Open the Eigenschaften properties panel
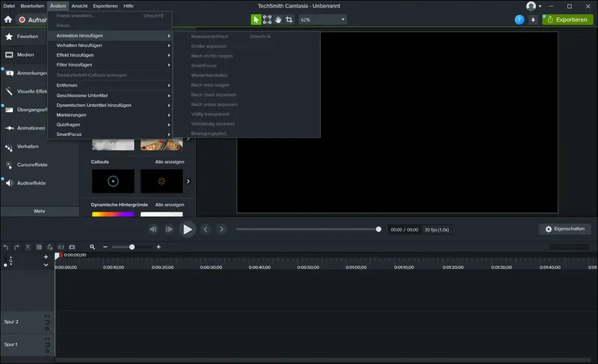 564,229
